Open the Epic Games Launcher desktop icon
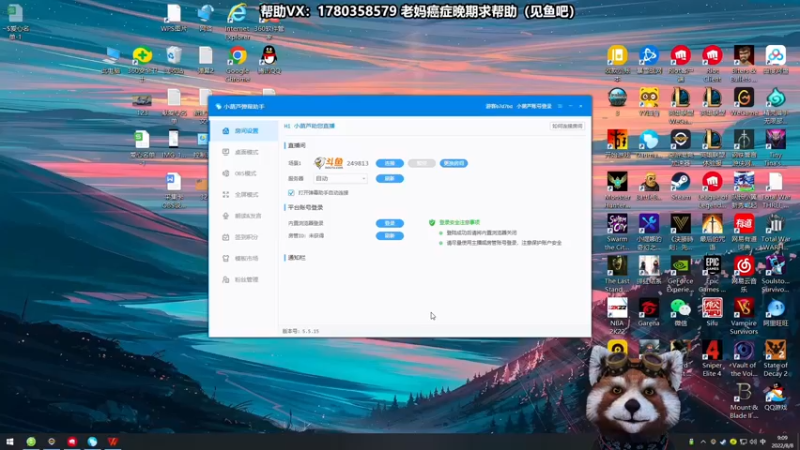The image size is (800, 450). 712,274
